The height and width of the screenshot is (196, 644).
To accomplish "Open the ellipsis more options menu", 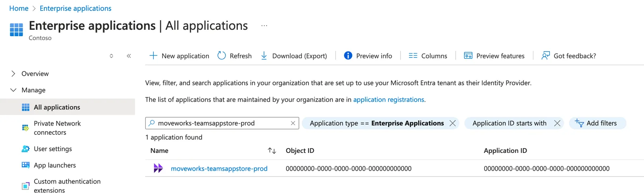I will (264, 25).
